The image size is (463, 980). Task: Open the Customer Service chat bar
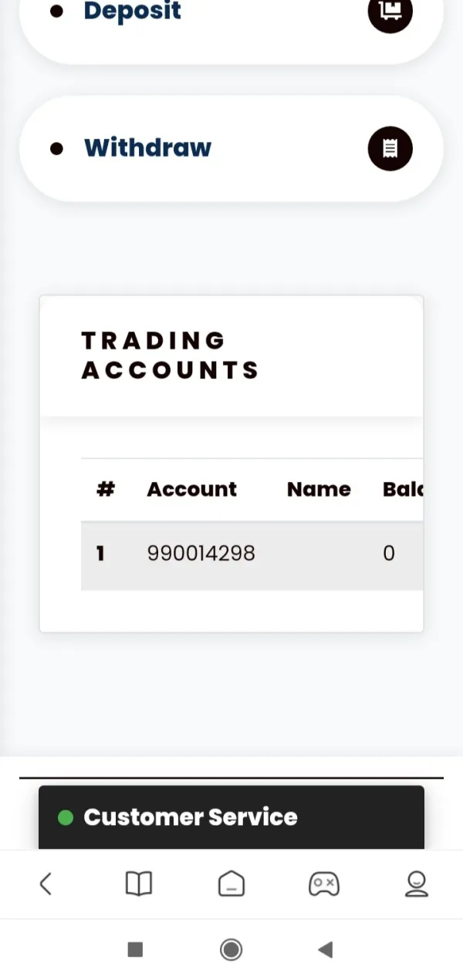click(231, 817)
